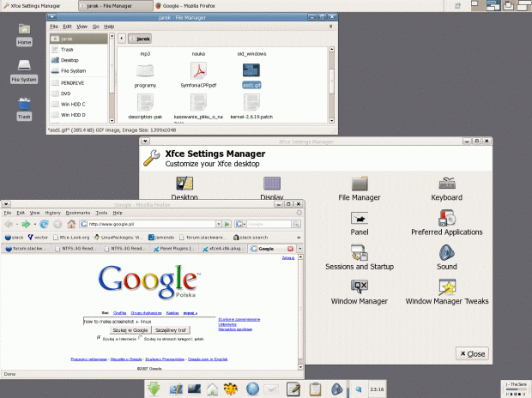Open SymfoniaCPP.pdf file icon

pos(198,70)
